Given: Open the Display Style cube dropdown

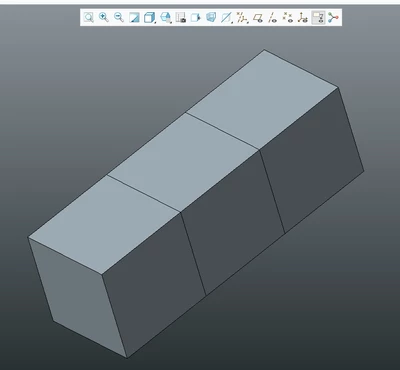Looking at the screenshot, I should 150,17.
